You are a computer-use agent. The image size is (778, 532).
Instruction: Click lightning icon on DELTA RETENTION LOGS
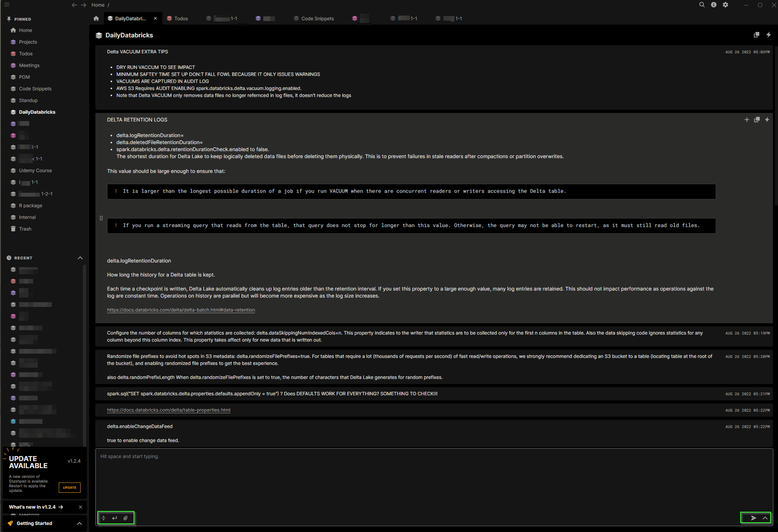(x=767, y=120)
